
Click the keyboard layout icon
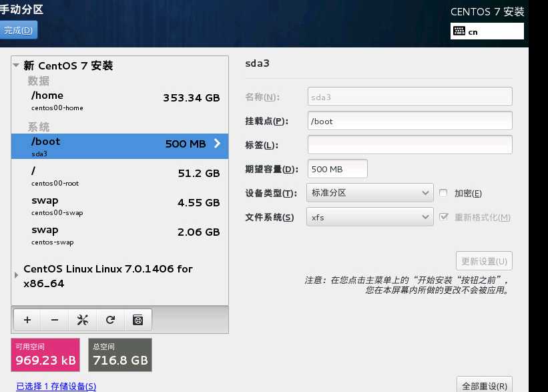tap(459, 31)
